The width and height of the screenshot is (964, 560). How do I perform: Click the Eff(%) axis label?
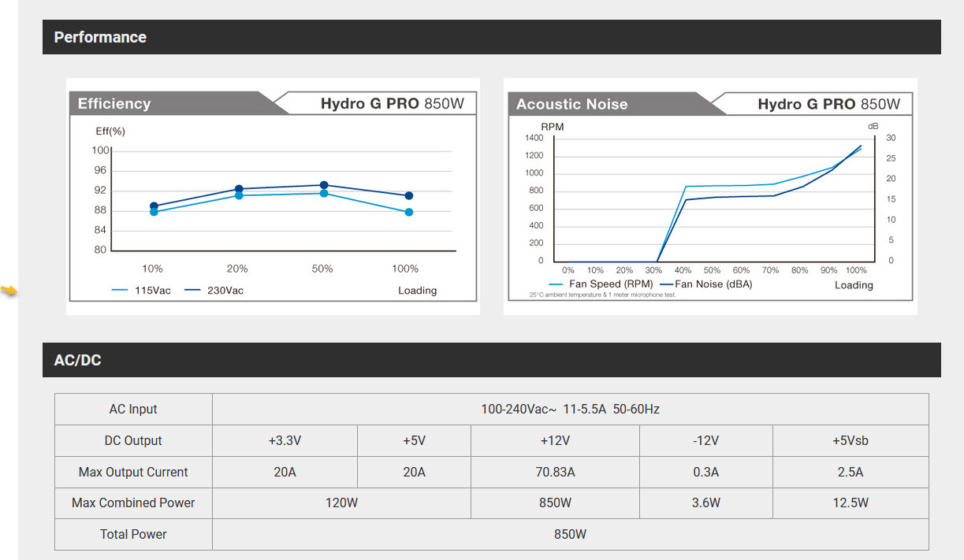[x=111, y=131]
